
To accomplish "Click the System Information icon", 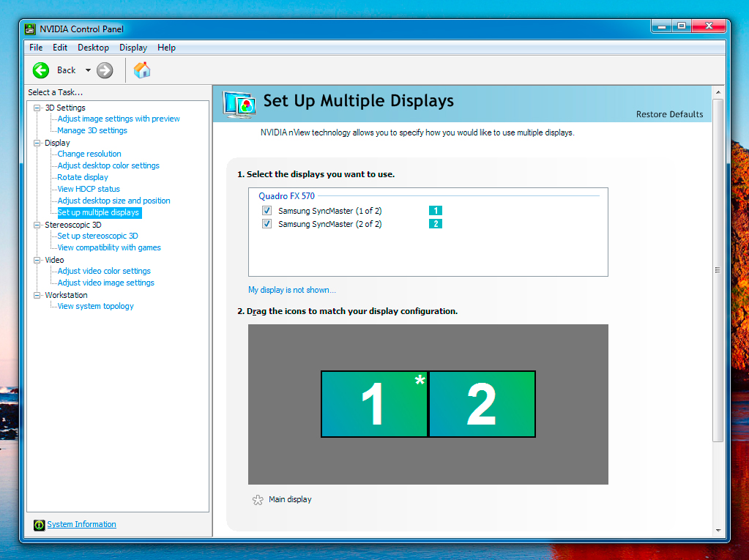I will (39, 525).
